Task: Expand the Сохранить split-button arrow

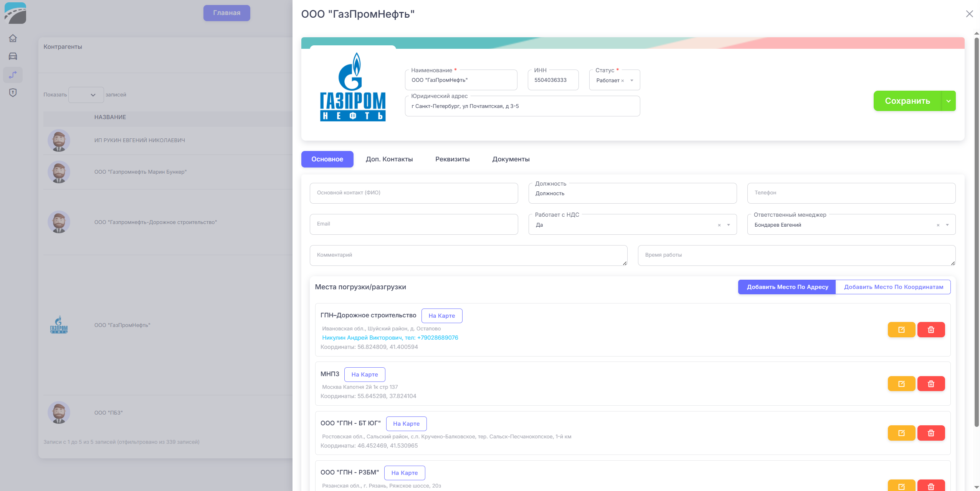Action: (949, 101)
